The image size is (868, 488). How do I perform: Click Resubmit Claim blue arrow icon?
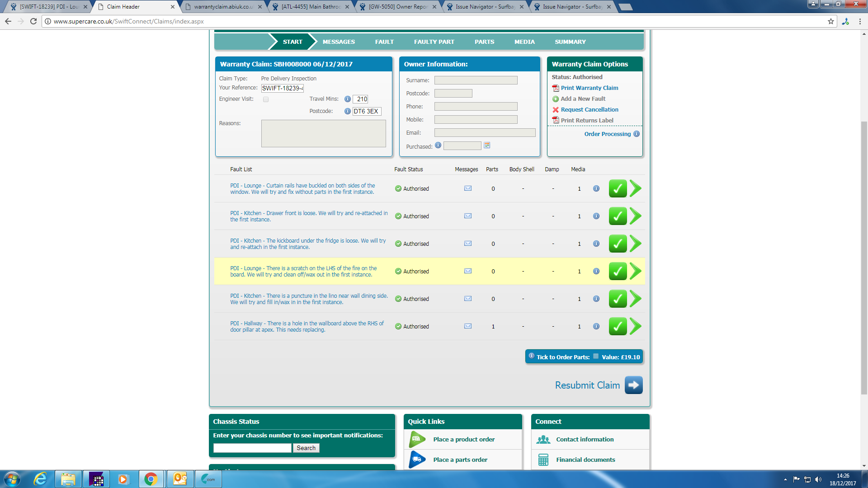pos(633,385)
